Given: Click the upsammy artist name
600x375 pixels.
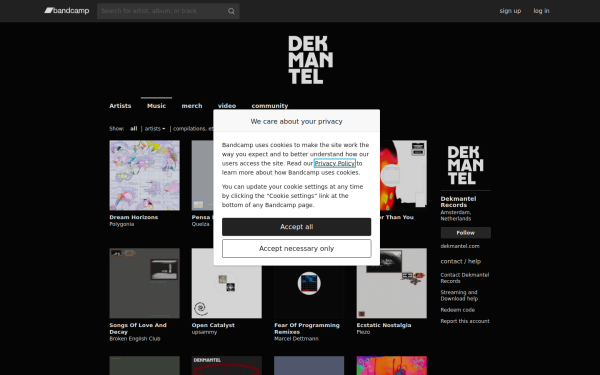Looking at the screenshot, I should pos(204,332).
